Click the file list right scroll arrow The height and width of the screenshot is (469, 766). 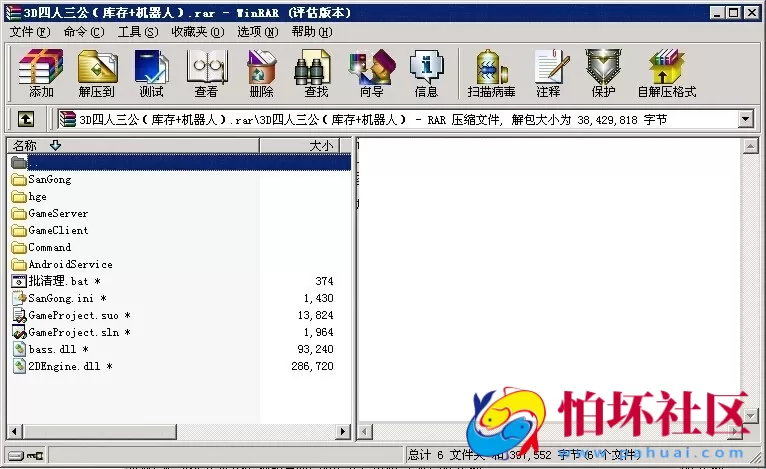coord(343,431)
